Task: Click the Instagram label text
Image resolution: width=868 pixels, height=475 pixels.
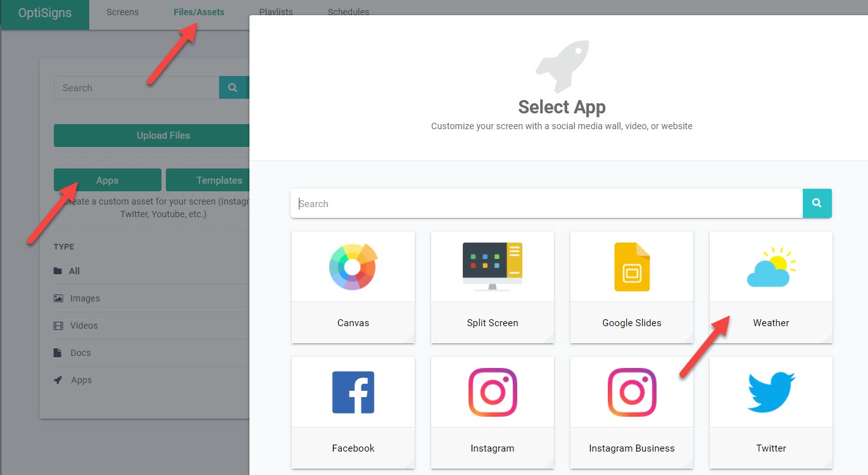Action: 493,448
